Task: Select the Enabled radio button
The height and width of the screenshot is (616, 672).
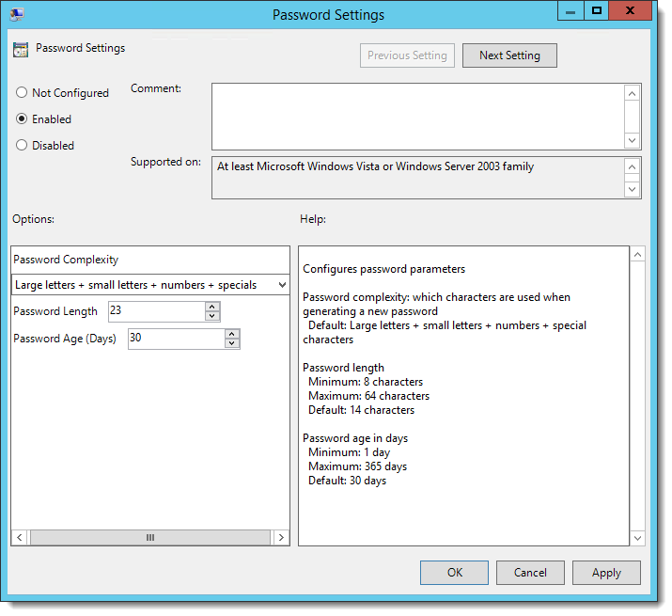Action: pyautogui.click(x=23, y=119)
